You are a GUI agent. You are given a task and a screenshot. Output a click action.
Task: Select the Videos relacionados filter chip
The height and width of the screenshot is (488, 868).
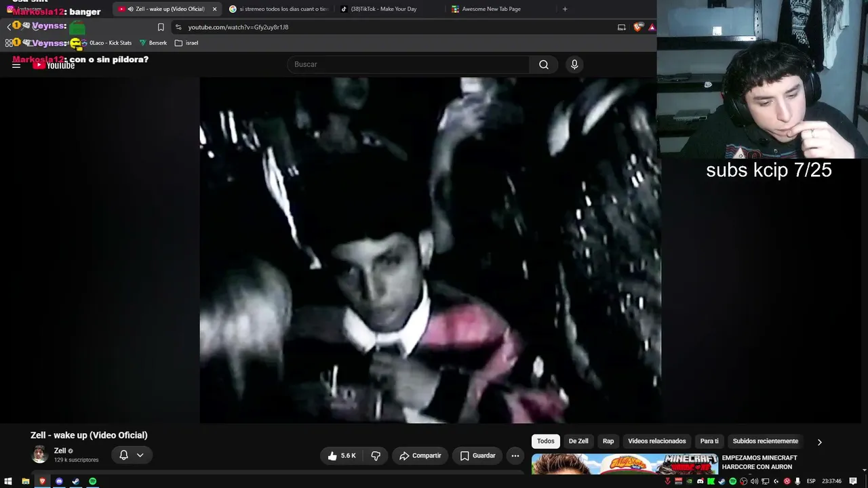coord(656,441)
